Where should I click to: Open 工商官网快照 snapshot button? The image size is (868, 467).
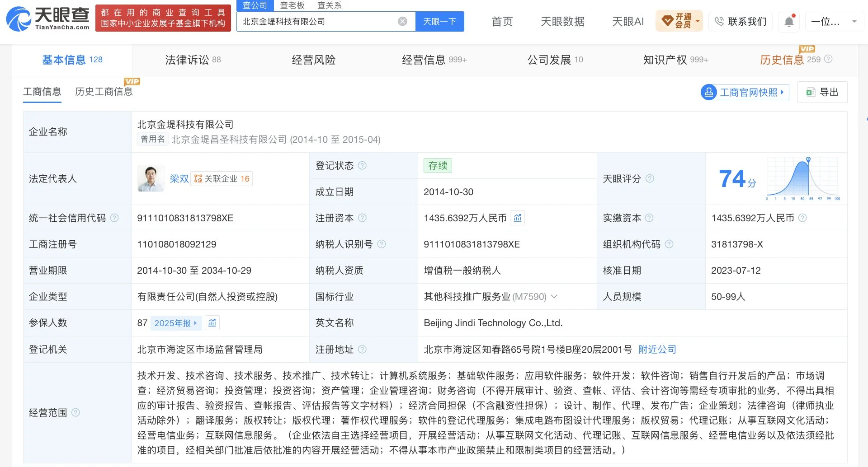pyautogui.click(x=745, y=92)
